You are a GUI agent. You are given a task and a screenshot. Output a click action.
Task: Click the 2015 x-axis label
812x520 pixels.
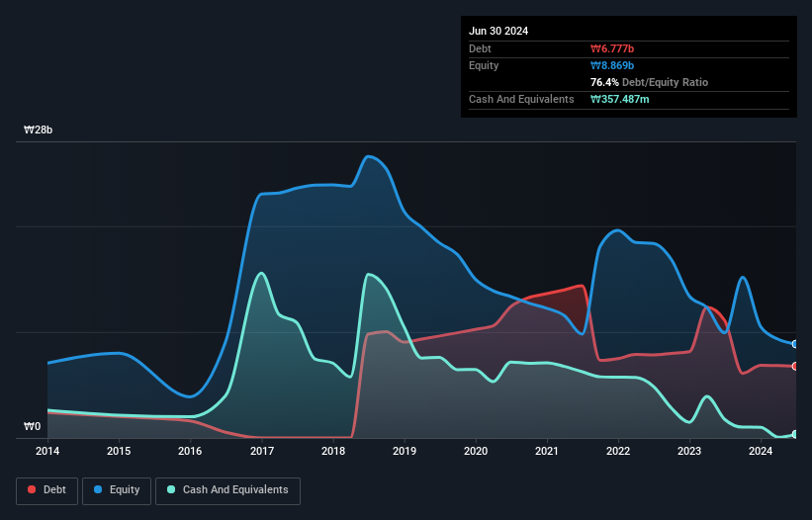[119, 451]
